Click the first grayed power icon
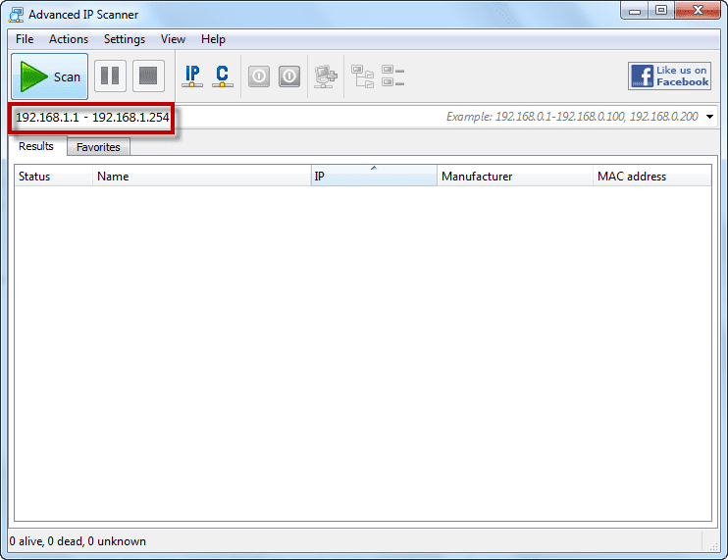The image size is (728, 560). coord(258,76)
